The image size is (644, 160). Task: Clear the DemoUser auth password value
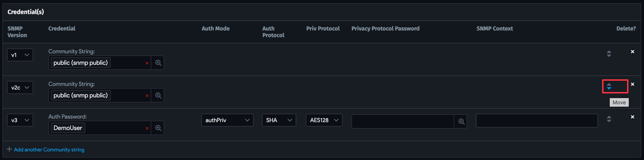point(147,128)
